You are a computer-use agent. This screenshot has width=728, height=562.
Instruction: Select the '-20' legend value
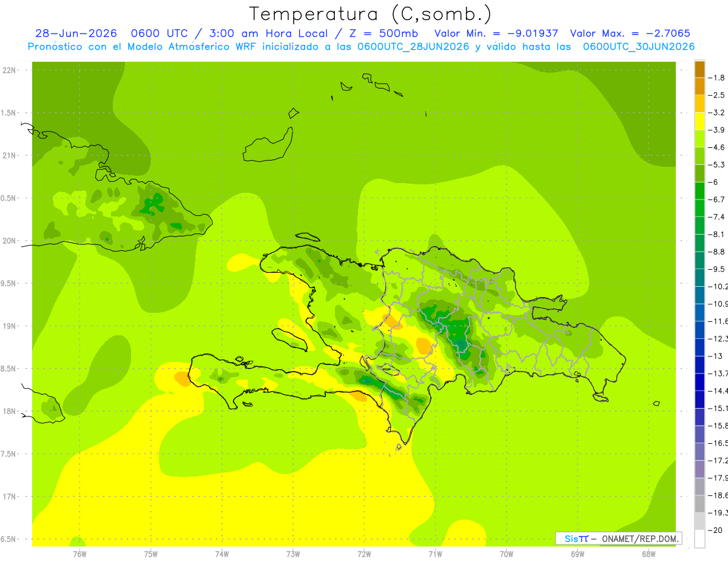coord(716,530)
